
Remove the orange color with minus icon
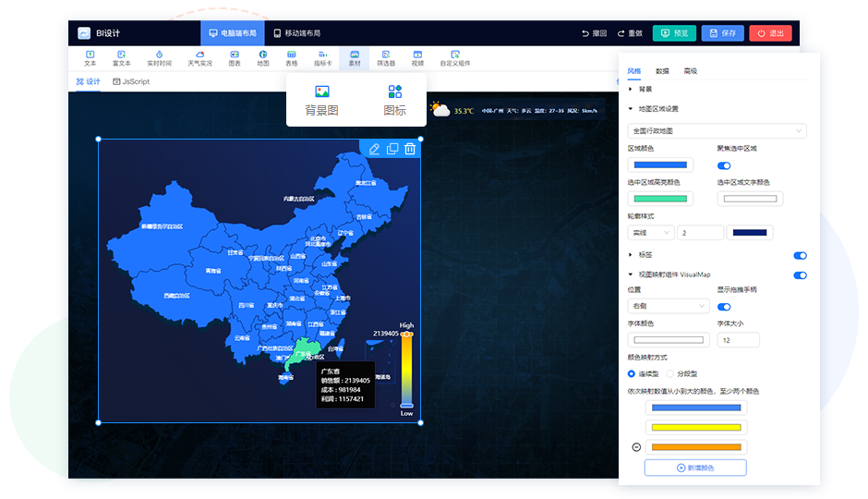coord(636,447)
